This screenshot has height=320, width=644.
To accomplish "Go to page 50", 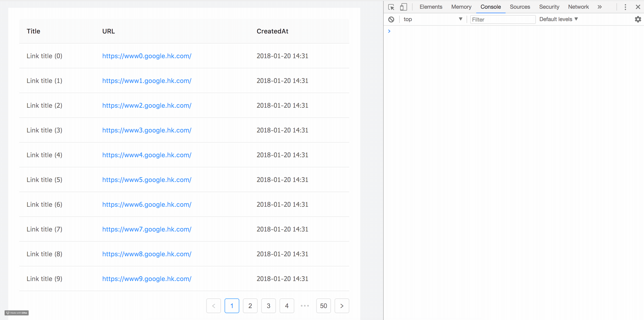I will click(323, 306).
